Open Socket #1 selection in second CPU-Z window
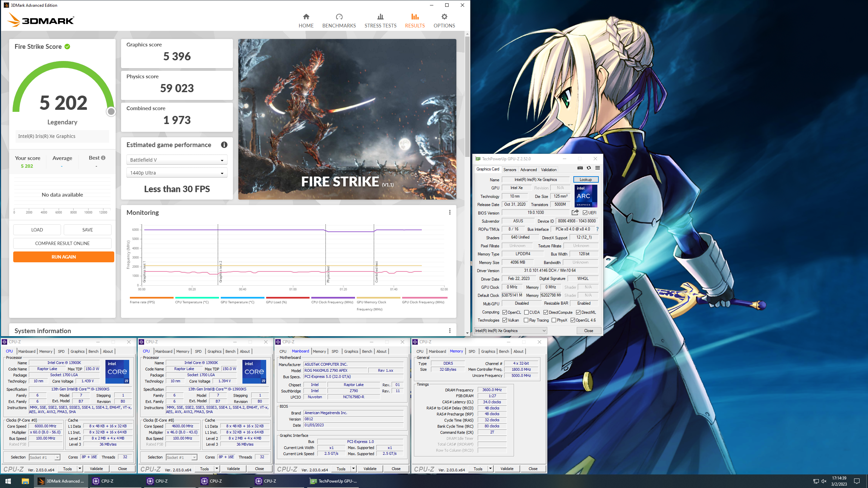The width and height of the screenshot is (868, 488). pyautogui.click(x=181, y=457)
